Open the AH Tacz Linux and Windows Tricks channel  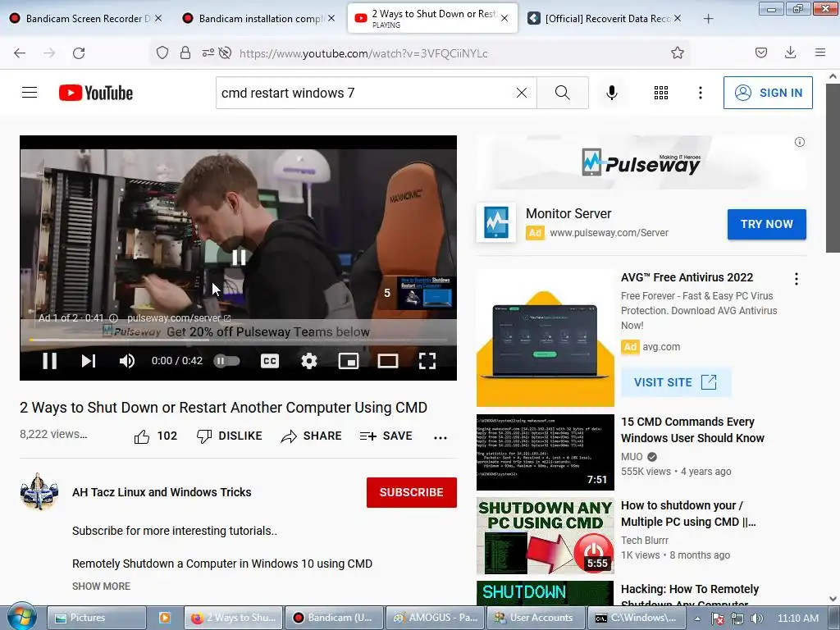tap(162, 492)
